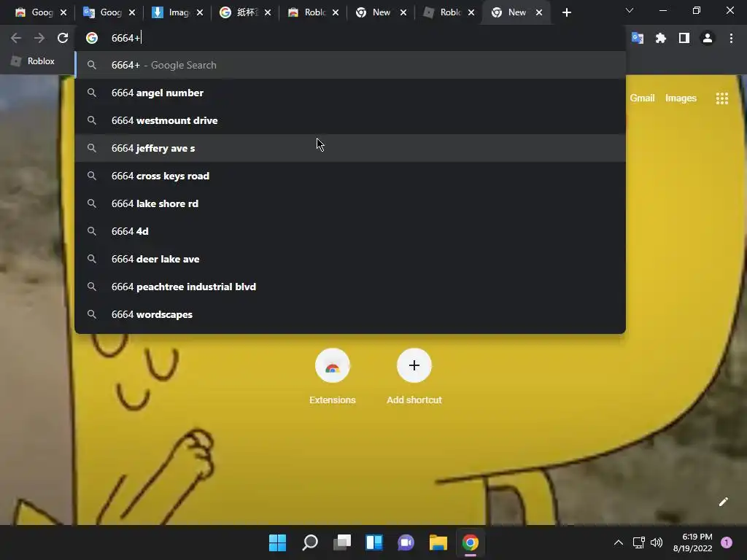747x560 pixels.
Task: Open the volume tray icon
Action: 657,542
